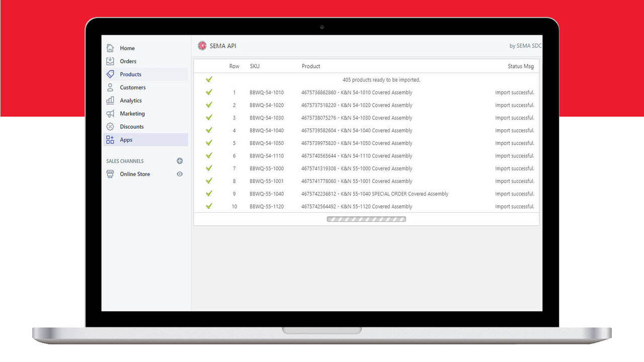Click the 405 products ready message

point(381,80)
